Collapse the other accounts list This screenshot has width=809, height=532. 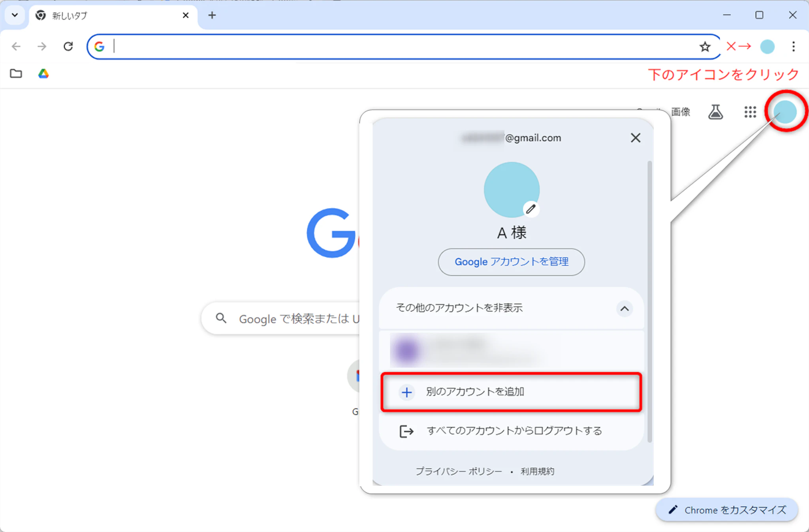(624, 308)
